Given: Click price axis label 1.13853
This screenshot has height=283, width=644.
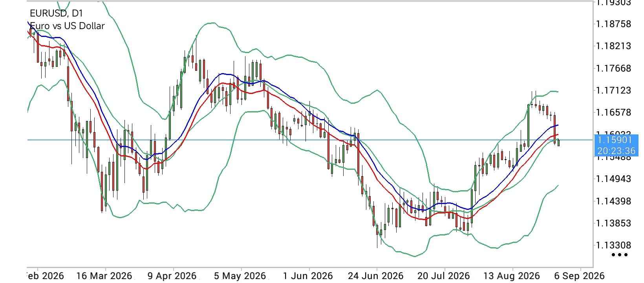Looking at the screenshot, I should [613, 223].
